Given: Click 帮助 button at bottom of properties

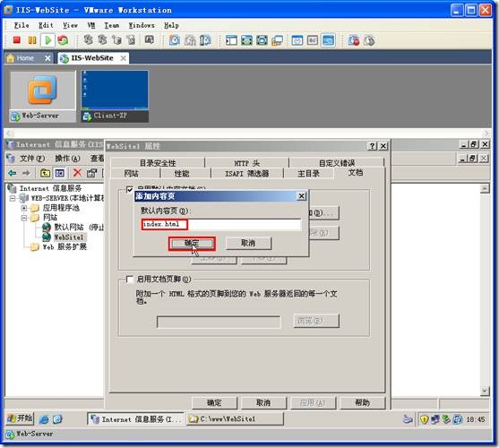Looking at the screenshot, I should [x=363, y=403].
